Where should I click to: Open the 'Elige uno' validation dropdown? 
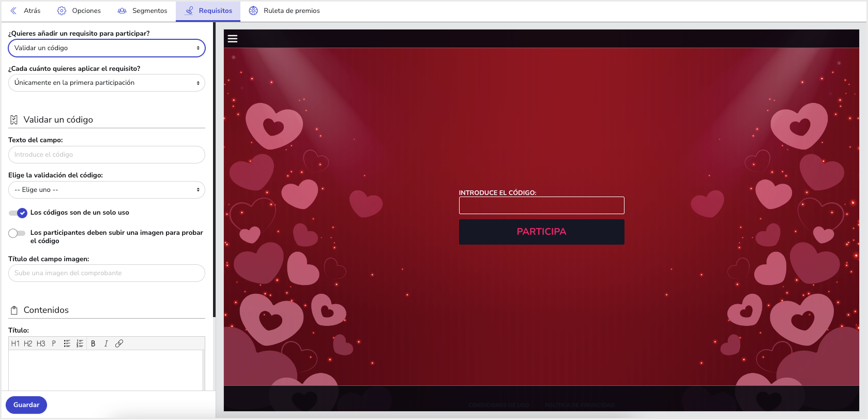point(106,190)
